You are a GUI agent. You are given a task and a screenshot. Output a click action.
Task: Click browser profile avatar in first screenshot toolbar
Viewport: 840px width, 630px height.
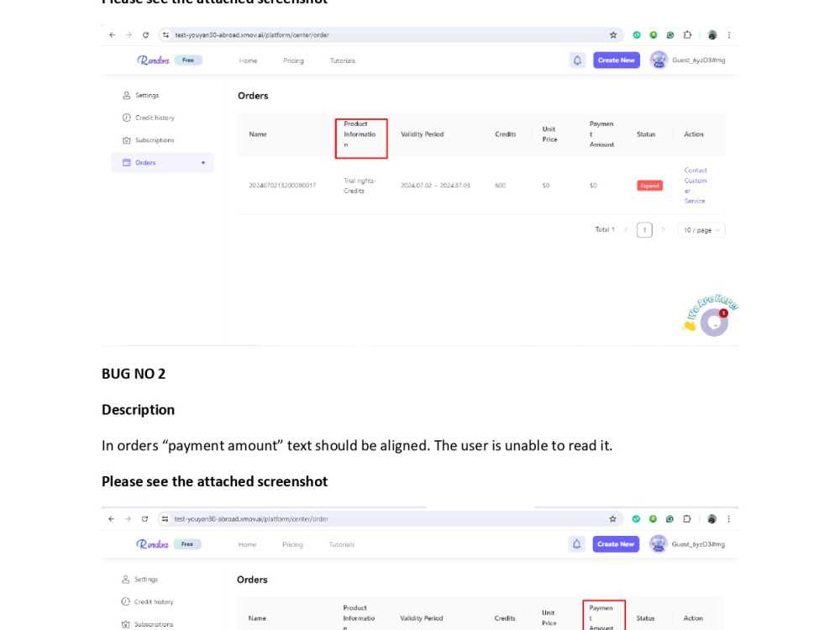click(712, 34)
